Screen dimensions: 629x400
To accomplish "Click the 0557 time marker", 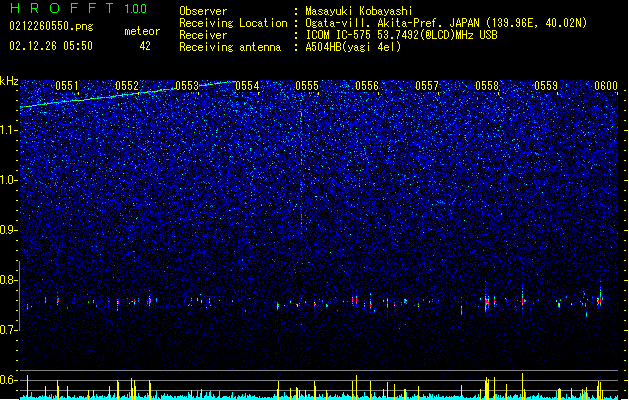I will coord(427,85).
